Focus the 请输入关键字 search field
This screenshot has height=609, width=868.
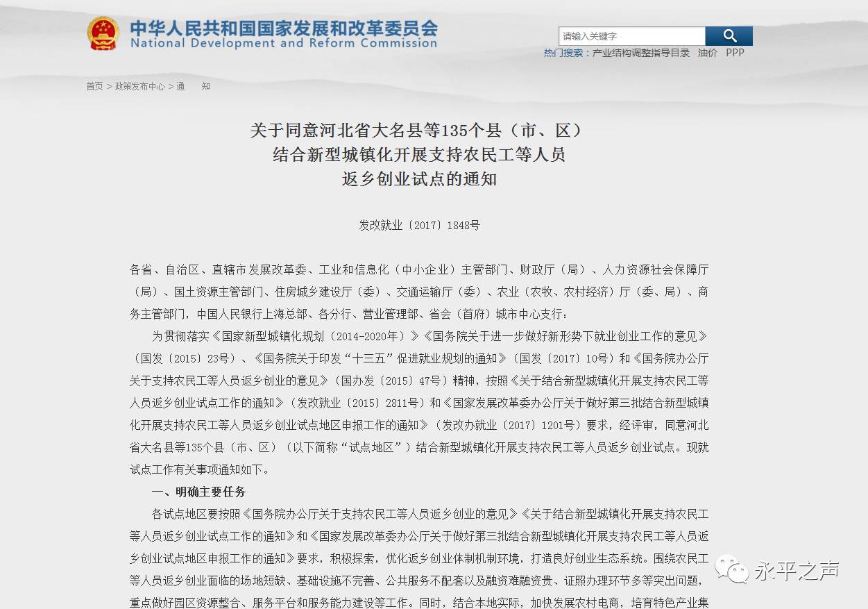(632, 36)
